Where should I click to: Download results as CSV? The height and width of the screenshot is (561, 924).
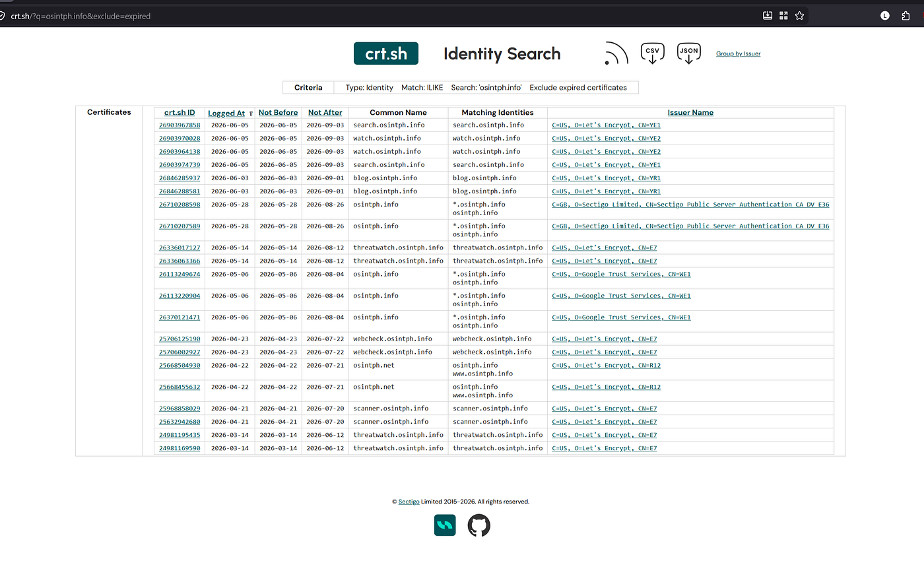click(653, 53)
